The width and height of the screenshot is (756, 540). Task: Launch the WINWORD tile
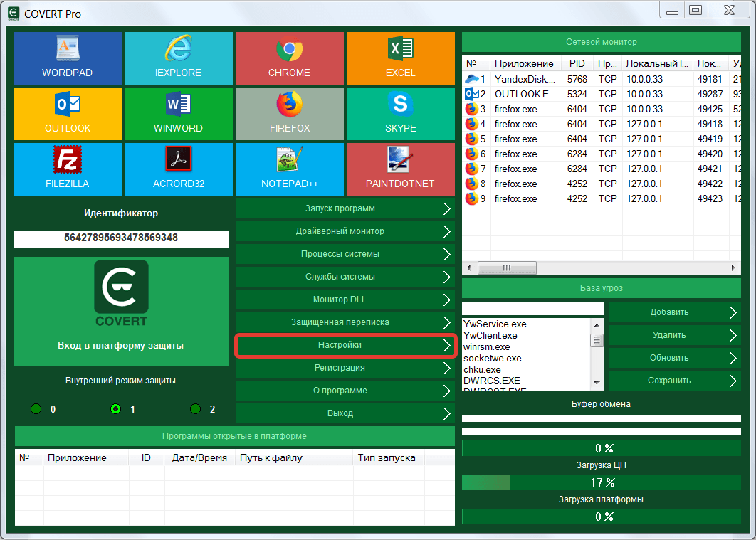pyautogui.click(x=179, y=114)
